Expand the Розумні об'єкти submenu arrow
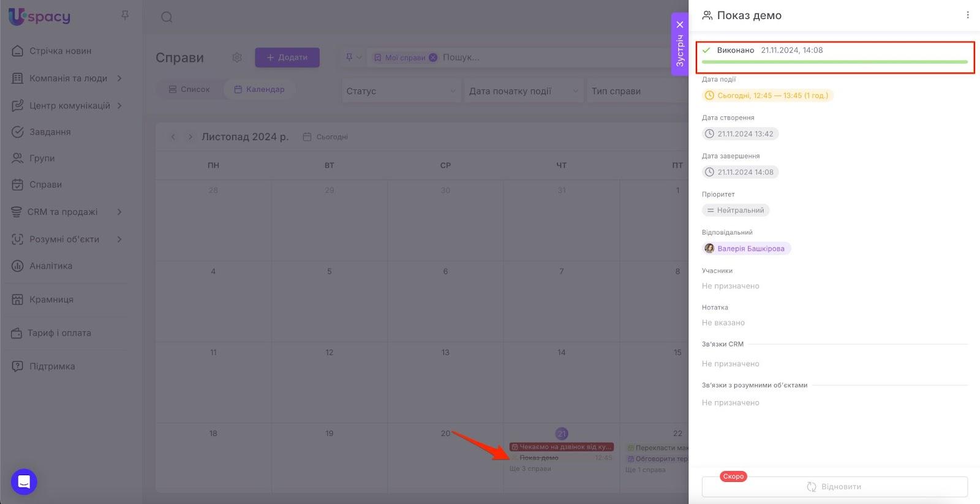This screenshot has width=980, height=504. [x=119, y=239]
